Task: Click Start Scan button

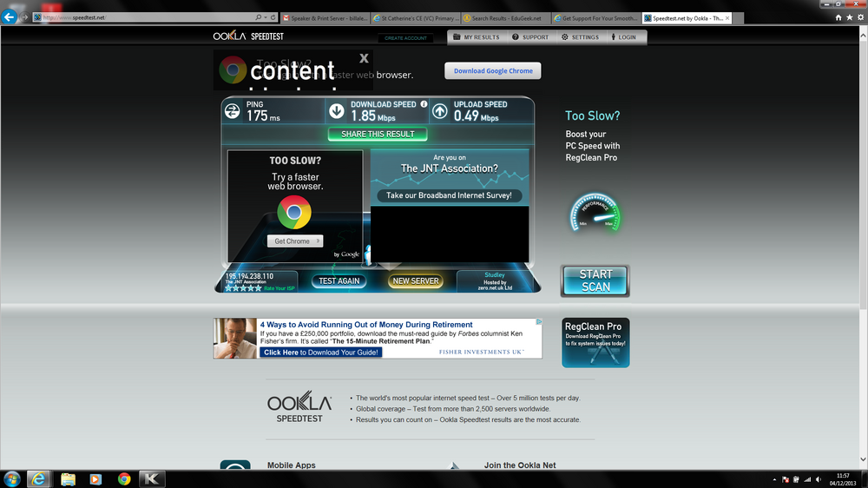Action: click(595, 280)
